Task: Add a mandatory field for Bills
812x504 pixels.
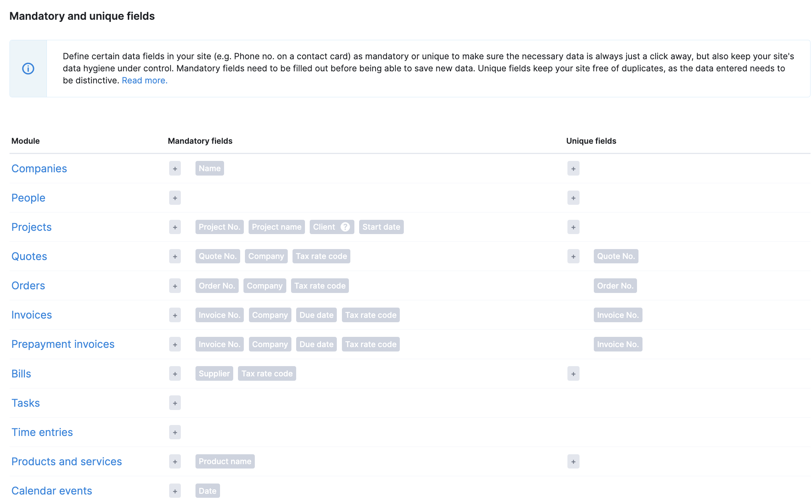Action: [x=175, y=374]
